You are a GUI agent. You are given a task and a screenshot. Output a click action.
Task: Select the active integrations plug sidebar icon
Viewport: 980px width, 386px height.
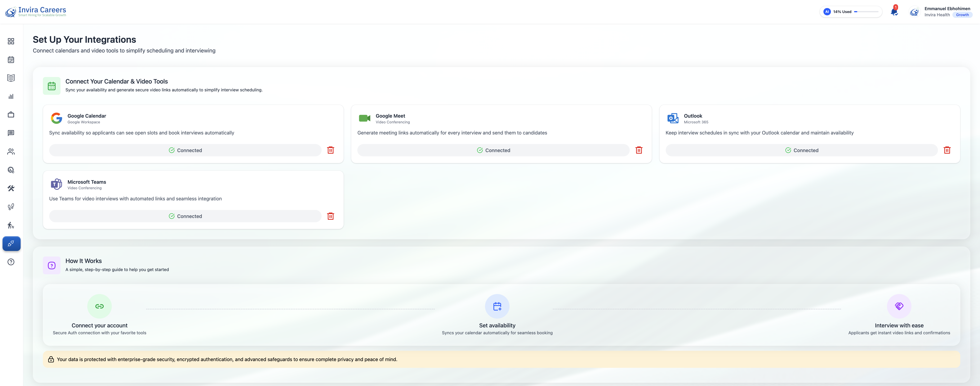point(11,244)
